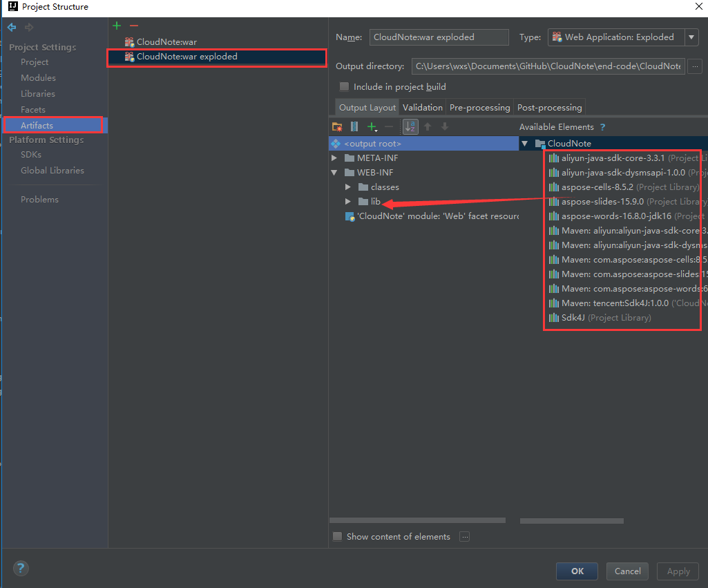
Task: Click the lib folder icon
Action: (363, 202)
